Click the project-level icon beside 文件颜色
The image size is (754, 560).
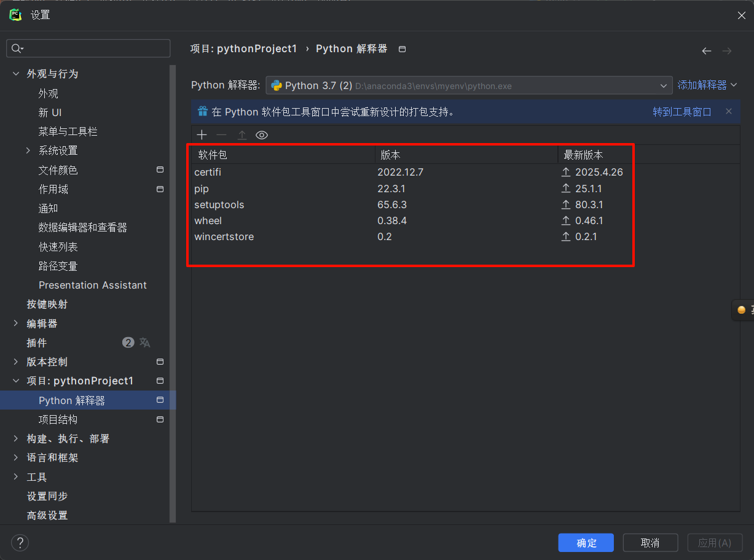pos(160,169)
